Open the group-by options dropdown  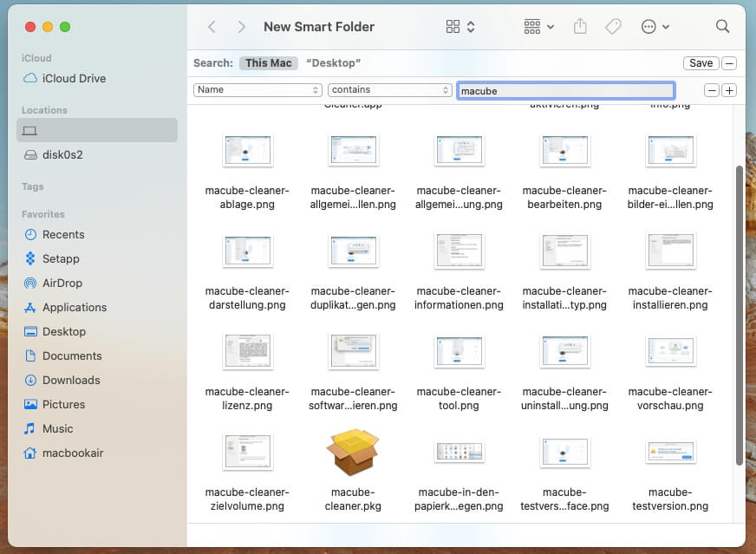point(538,27)
